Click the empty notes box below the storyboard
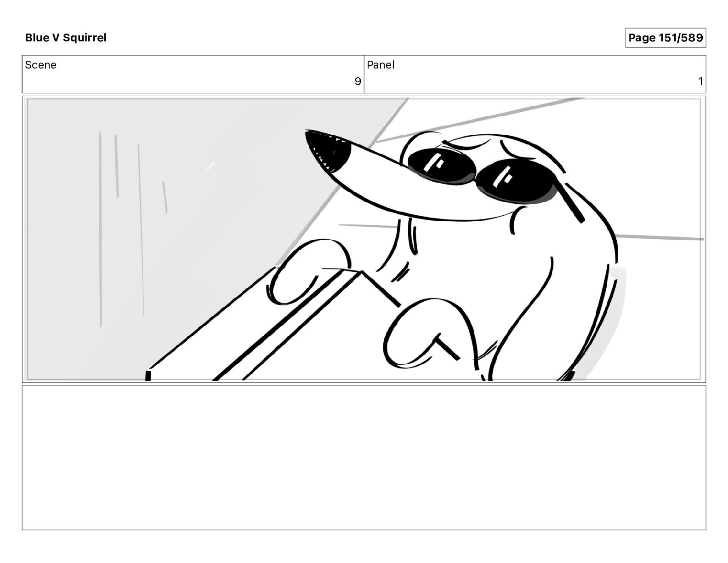Image resolution: width=728 pixels, height=563 pixels. [x=364, y=458]
